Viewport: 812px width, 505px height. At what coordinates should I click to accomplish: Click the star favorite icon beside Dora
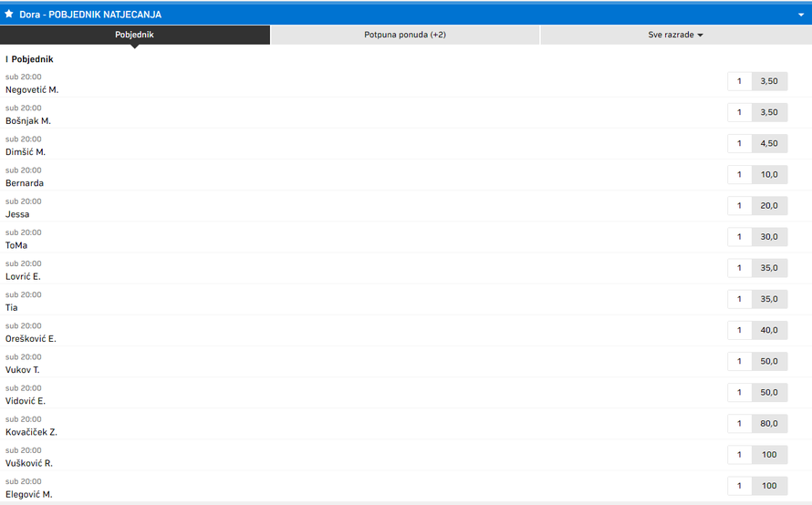coord(9,14)
